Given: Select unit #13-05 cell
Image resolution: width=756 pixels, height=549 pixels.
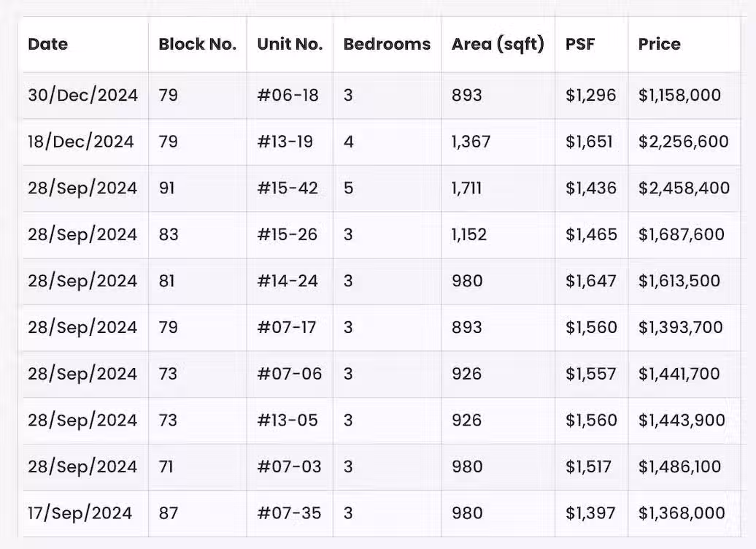Looking at the screenshot, I should (288, 421).
